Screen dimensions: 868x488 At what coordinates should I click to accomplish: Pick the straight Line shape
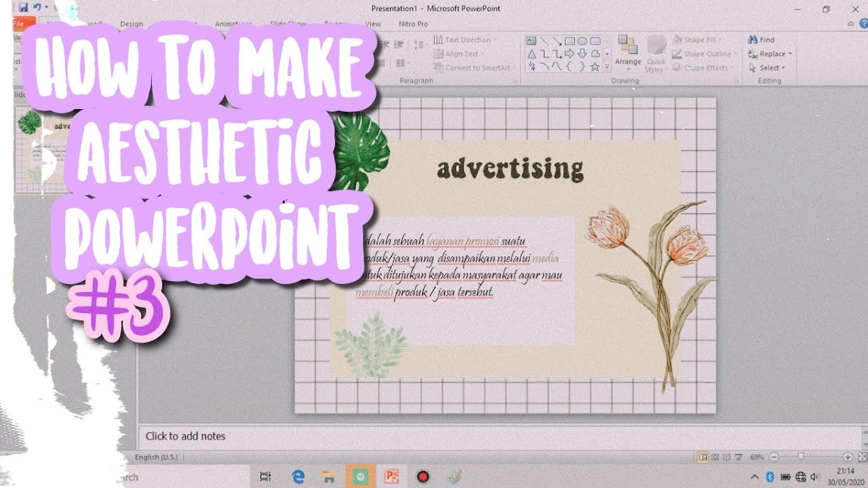(545, 40)
